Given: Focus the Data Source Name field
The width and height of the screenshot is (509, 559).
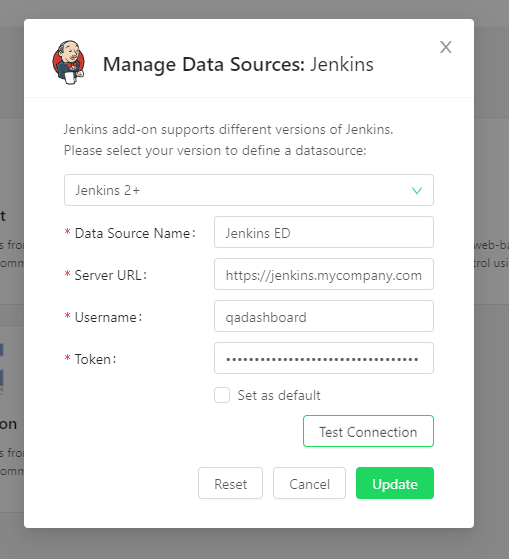Looking at the screenshot, I should (x=324, y=232).
